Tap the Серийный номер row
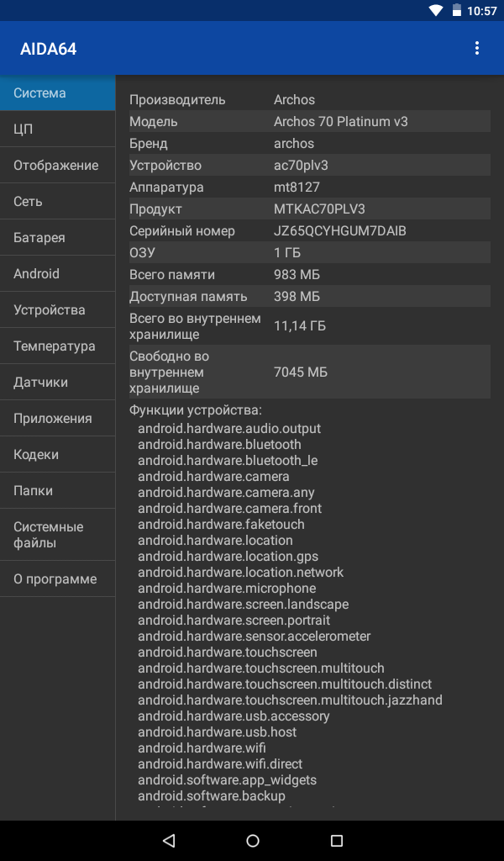Viewport: 504px width, 861px height. pyautogui.click(x=309, y=230)
